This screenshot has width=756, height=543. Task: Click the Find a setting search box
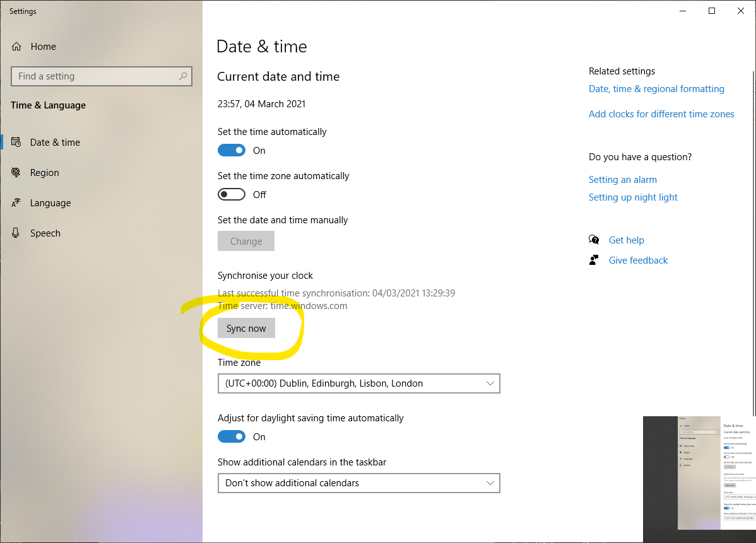coord(95,76)
